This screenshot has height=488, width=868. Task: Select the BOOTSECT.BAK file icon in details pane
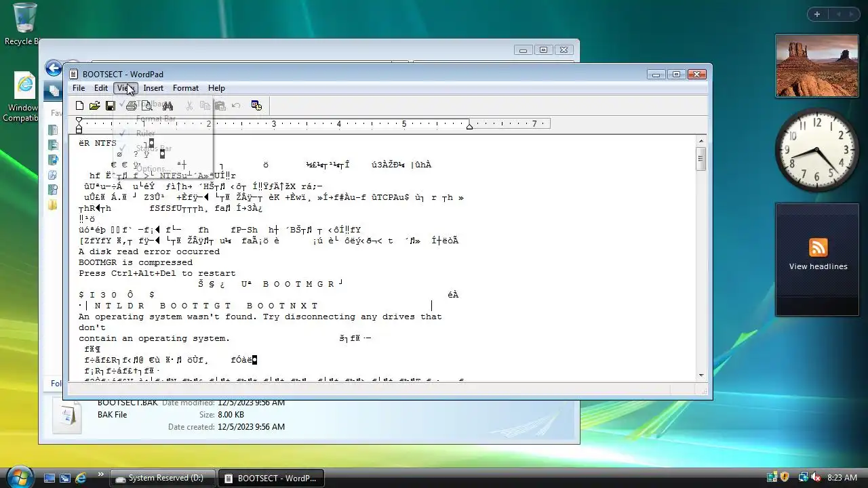pos(67,415)
